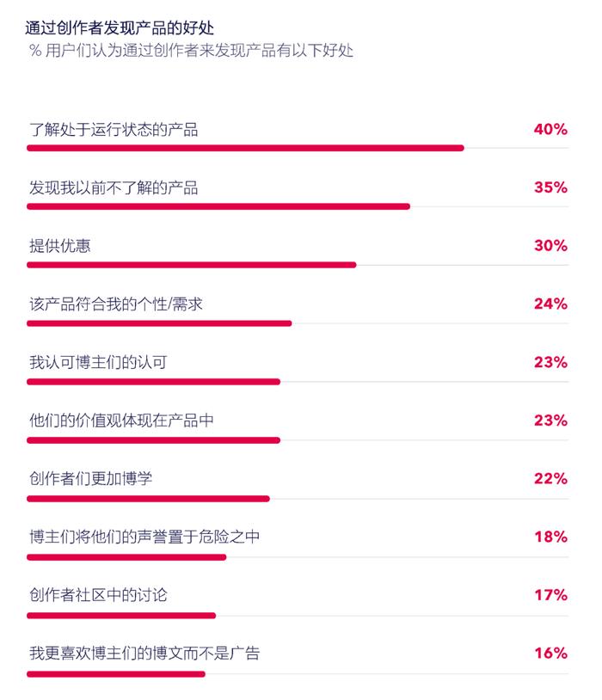Click the 35% value

(550, 187)
